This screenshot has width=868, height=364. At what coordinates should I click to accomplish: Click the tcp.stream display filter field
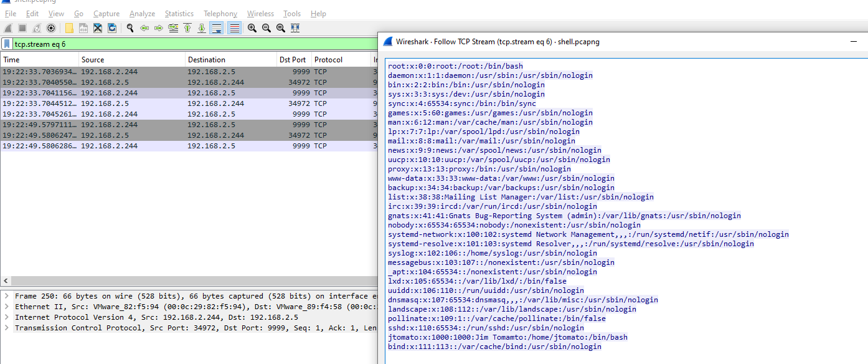click(187, 44)
